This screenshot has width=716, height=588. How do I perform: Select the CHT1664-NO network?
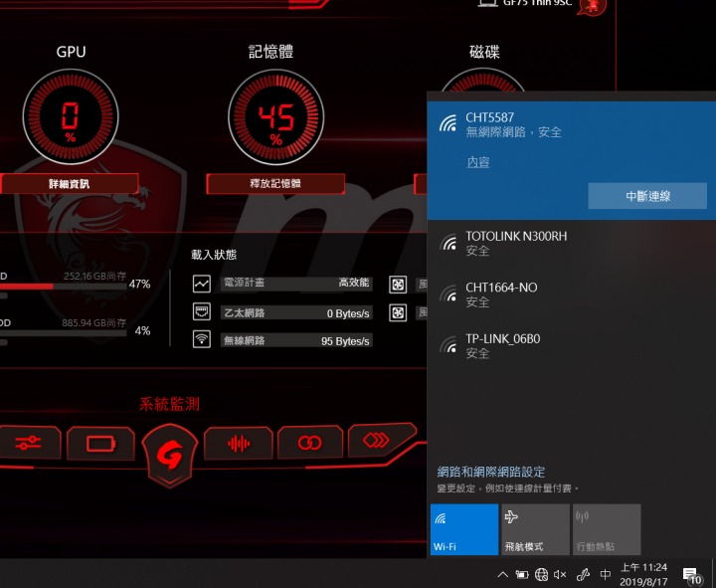click(x=571, y=294)
